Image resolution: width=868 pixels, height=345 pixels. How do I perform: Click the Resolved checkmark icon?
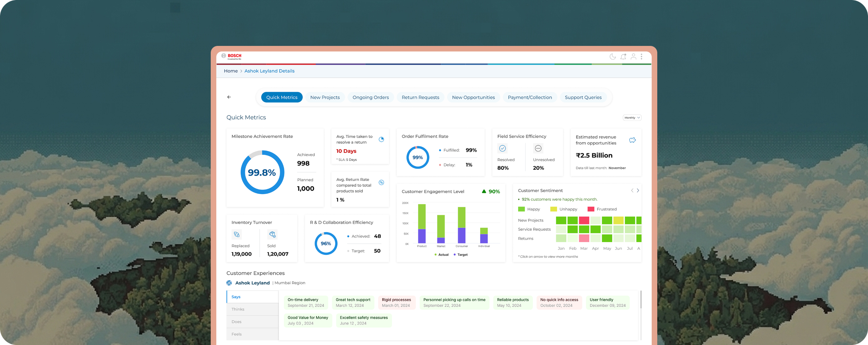pyautogui.click(x=502, y=149)
